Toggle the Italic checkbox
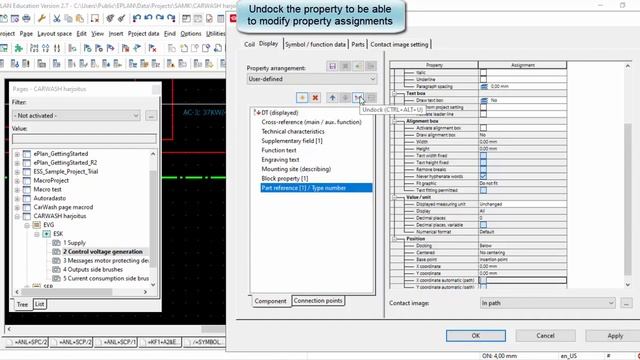Viewport: 640px width, 360px height. tap(483, 73)
